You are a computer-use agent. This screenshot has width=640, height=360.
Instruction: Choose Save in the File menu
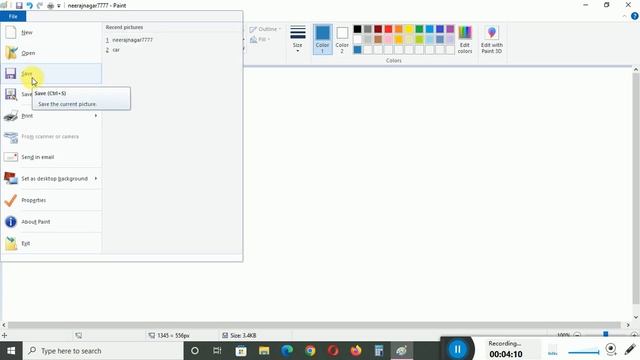pyautogui.click(x=51, y=73)
